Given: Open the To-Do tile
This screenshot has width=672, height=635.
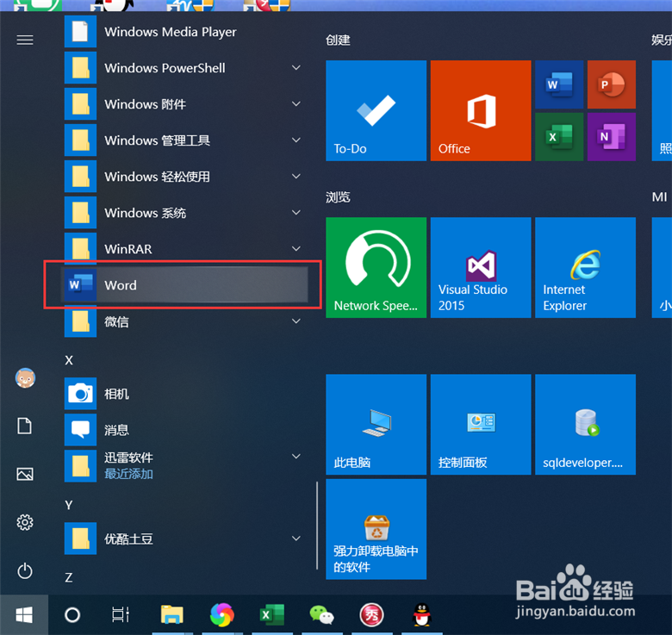Looking at the screenshot, I should pyautogui.click(x=376, y=110).
